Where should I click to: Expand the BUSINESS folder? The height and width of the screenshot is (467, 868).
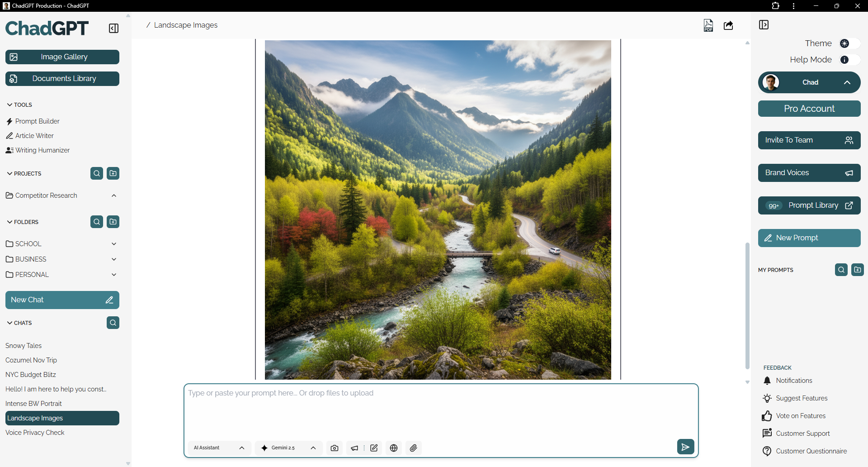click(x=114, y=259)
